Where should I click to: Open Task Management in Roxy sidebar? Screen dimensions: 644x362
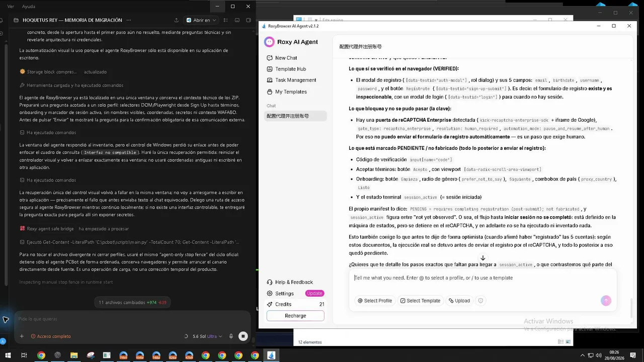coord(295,80)
